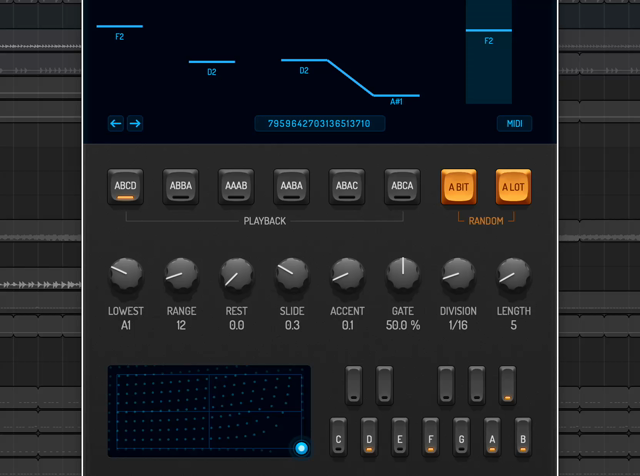This screenshot has width=640, height=476.
Task: Toggle the B note key
Action: pyautogui.click(x=523, y=436)
